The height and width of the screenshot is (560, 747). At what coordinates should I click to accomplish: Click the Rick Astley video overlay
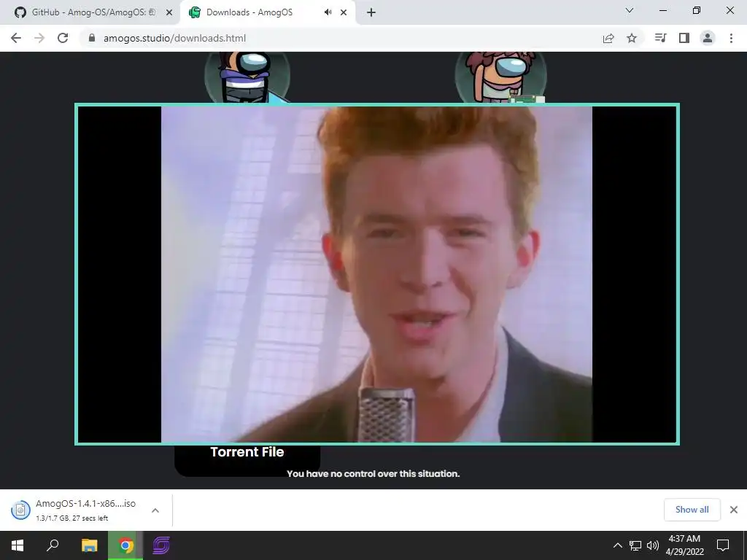(x=377, y=274)
